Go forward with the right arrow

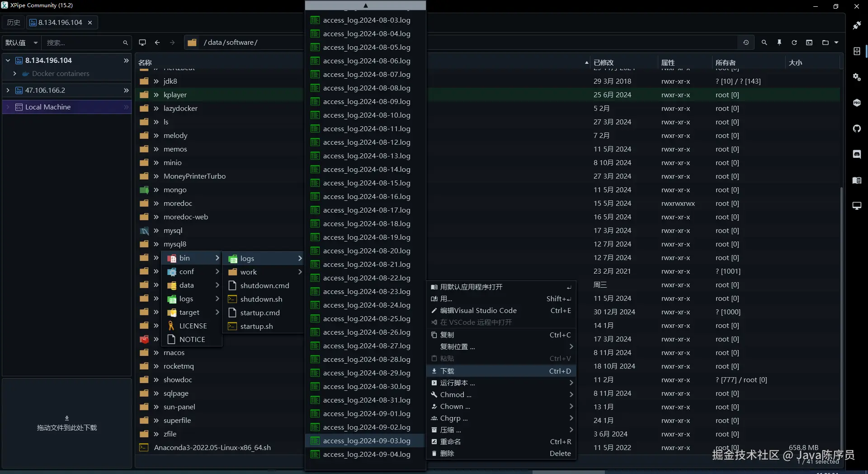(172, 43)
